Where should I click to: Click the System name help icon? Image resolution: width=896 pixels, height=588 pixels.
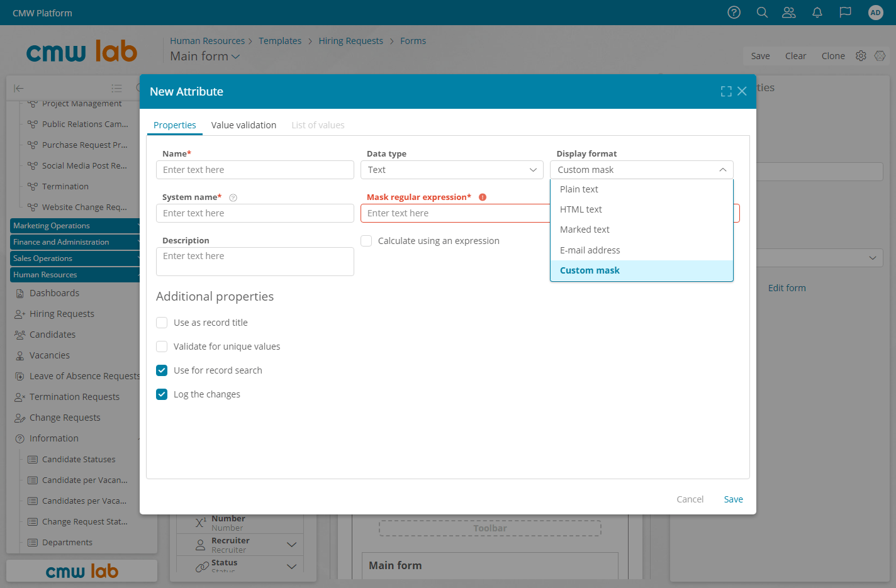(233, 197)
